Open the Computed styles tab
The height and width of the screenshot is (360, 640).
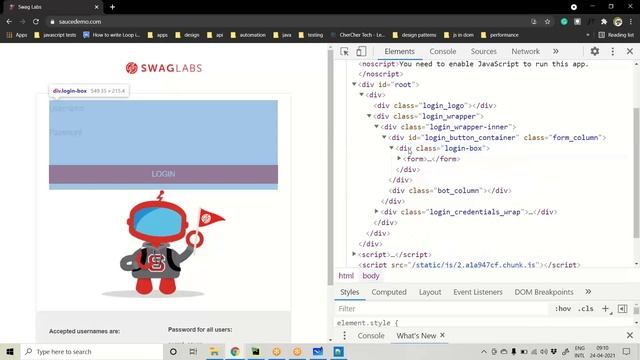(x=389, y=292)
